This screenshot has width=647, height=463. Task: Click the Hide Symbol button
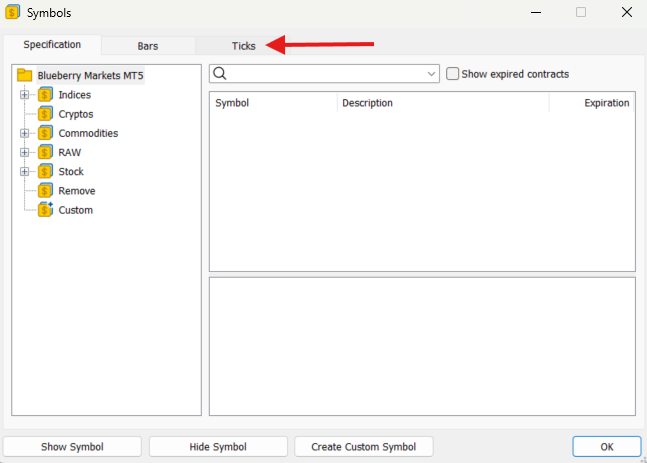pos(218,446)
